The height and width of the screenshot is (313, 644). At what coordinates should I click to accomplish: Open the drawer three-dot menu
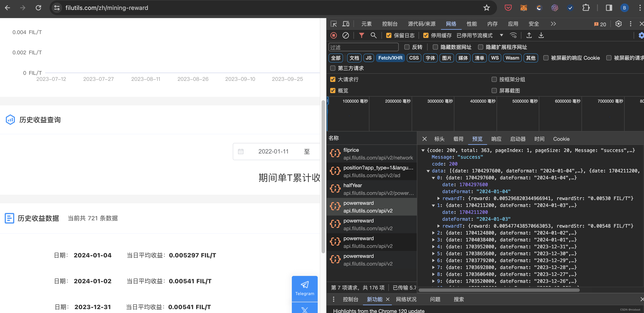(333, 299)
